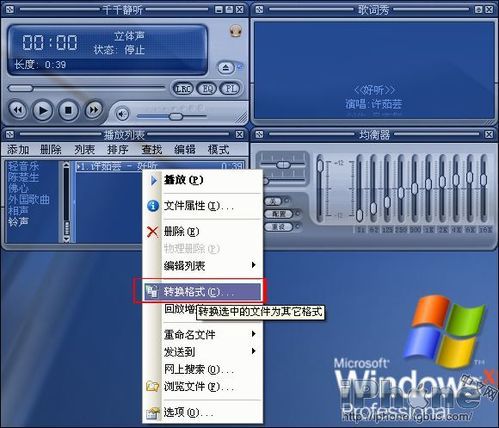The width and height of the screenshot is (499, 428).
Task: Click the convert icon beside 转换格式
Action: [x=152, y=292]
